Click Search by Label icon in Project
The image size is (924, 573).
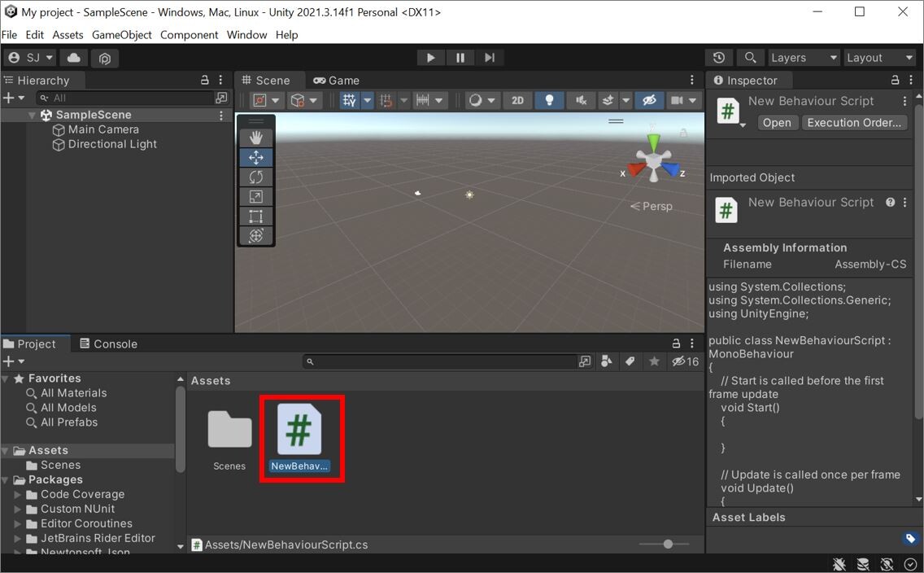click(630, 361)
